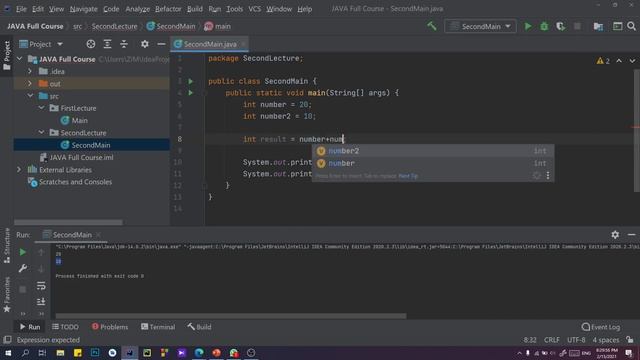The image size is (640, 360).
Task: Hide Run tool window with minus icon
Action: click(631, 235)
